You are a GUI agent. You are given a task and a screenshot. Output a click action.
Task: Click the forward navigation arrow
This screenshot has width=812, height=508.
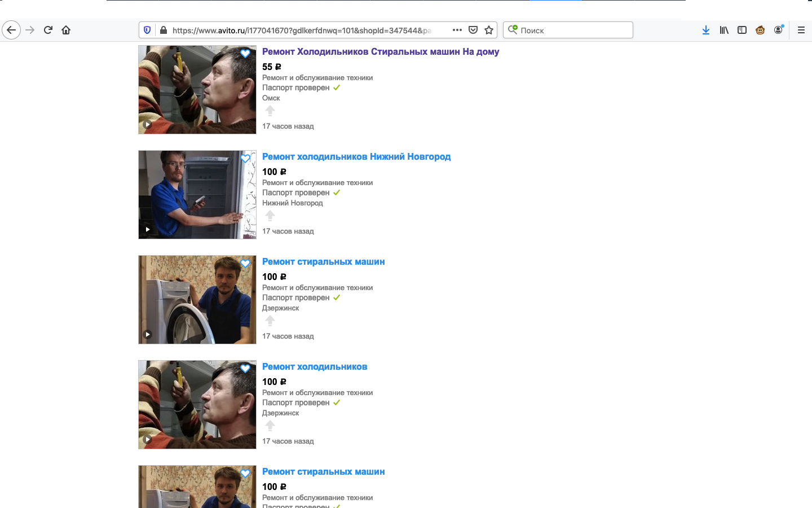[30, 30]
